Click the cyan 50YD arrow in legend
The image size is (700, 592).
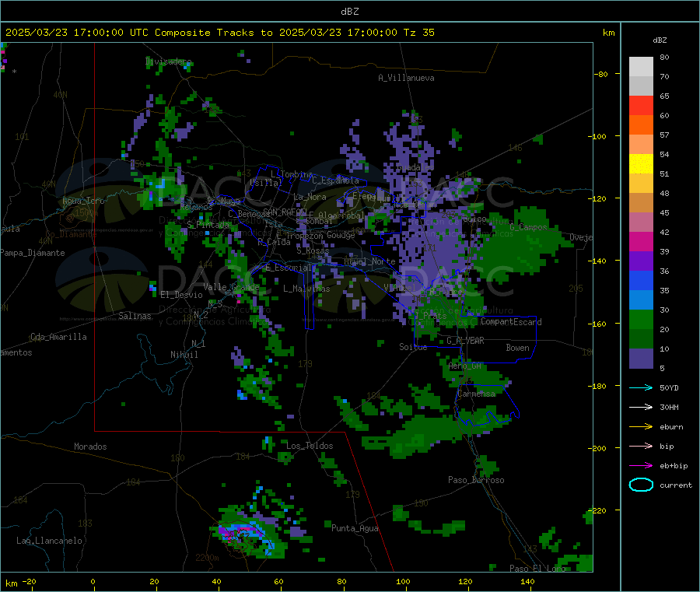[x=641, y=387]
